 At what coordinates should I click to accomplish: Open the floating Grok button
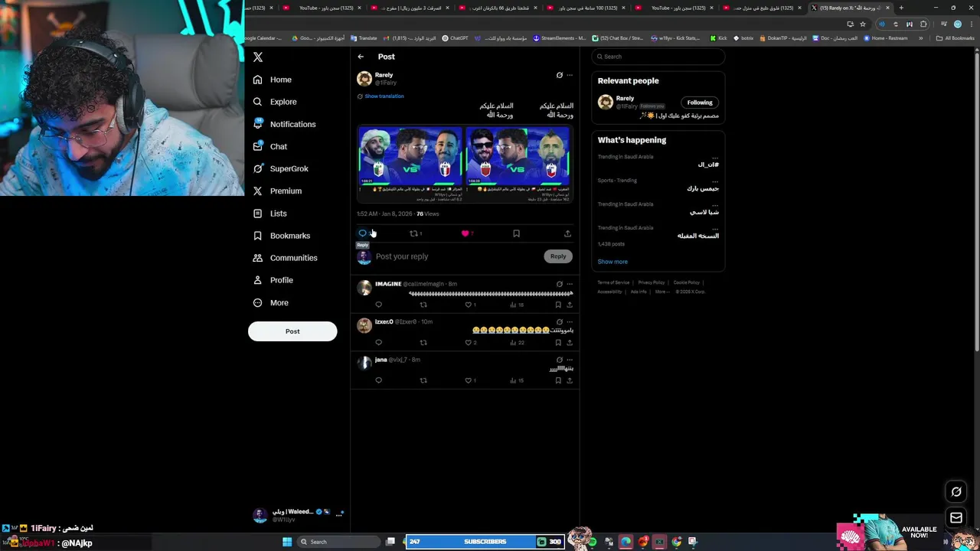956,492
